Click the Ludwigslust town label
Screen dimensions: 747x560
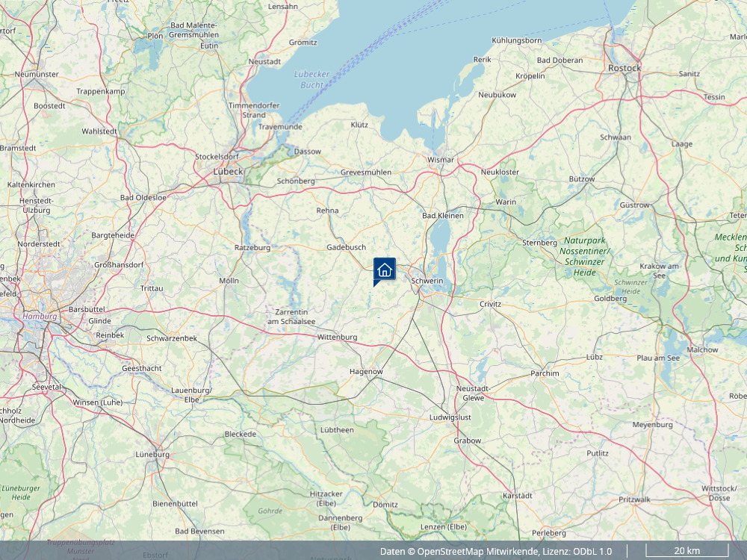click(x=450, y=417)
